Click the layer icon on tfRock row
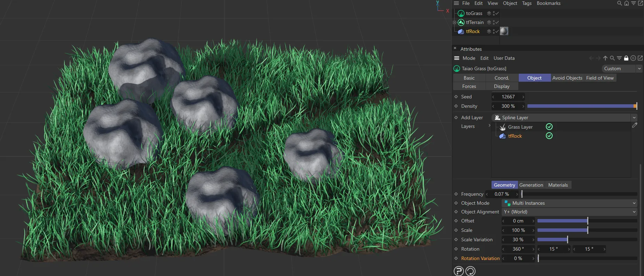This screenshot has width=644, height=276. coord(489,31)
